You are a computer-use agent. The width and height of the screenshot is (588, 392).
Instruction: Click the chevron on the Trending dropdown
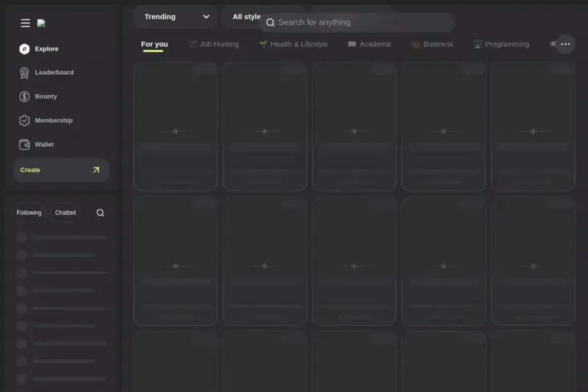click(x=206, y=17)
